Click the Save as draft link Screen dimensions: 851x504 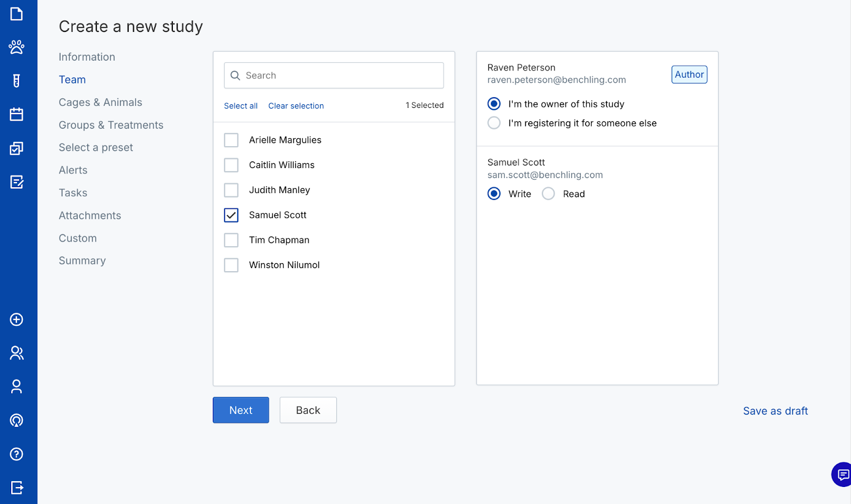click(775, 411)
